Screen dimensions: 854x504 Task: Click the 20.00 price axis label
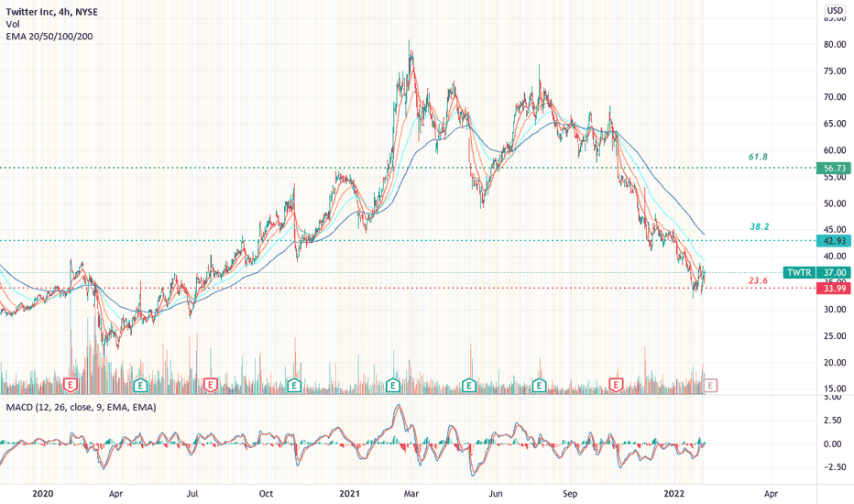click(x=835, y=363)
